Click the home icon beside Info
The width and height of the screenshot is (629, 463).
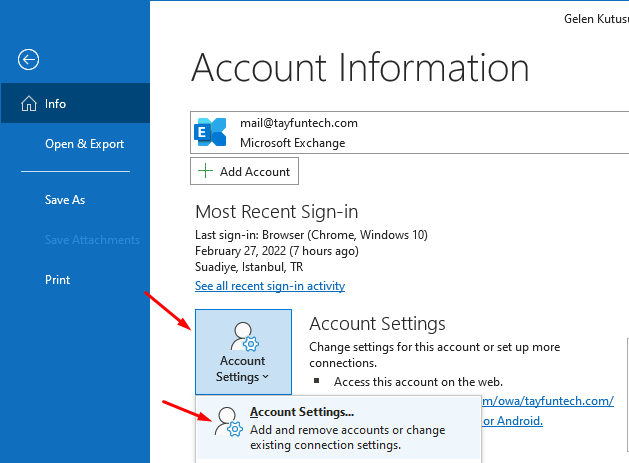click(27, 104)
